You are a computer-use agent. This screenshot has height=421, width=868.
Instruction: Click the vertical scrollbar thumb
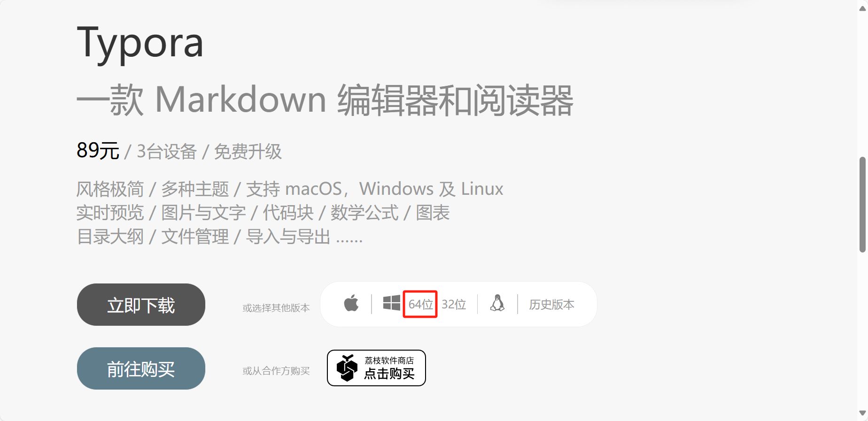[x=862, y=205]
